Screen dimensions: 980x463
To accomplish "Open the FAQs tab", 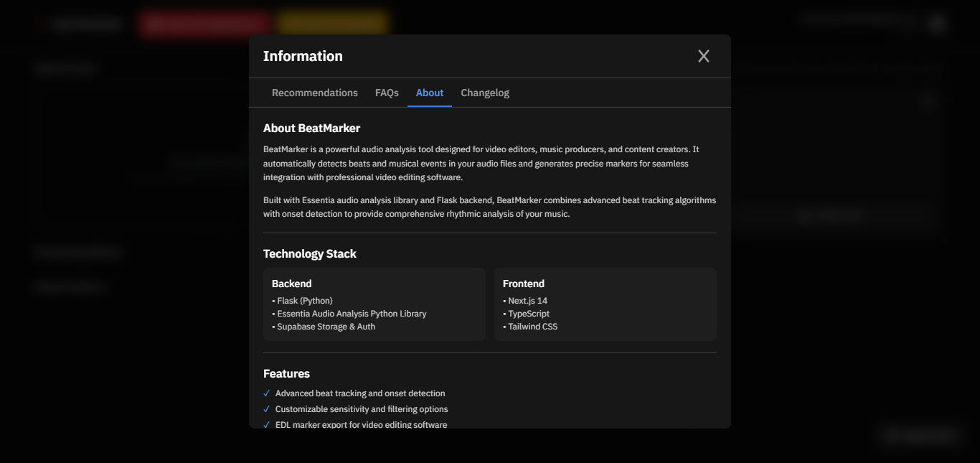I will coord(387,93).
